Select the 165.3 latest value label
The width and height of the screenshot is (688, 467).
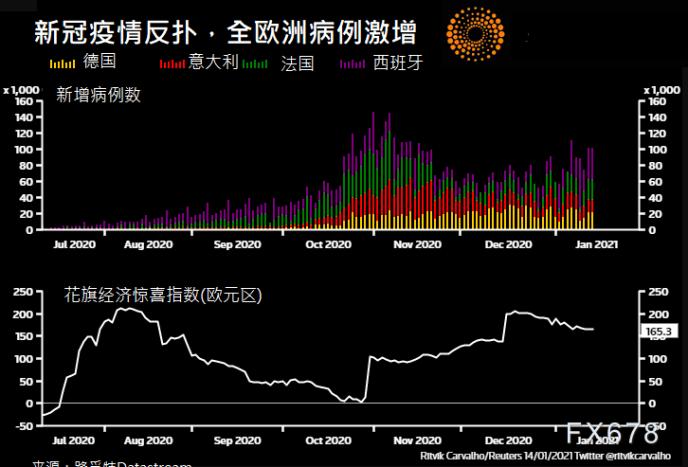[659, 331]
